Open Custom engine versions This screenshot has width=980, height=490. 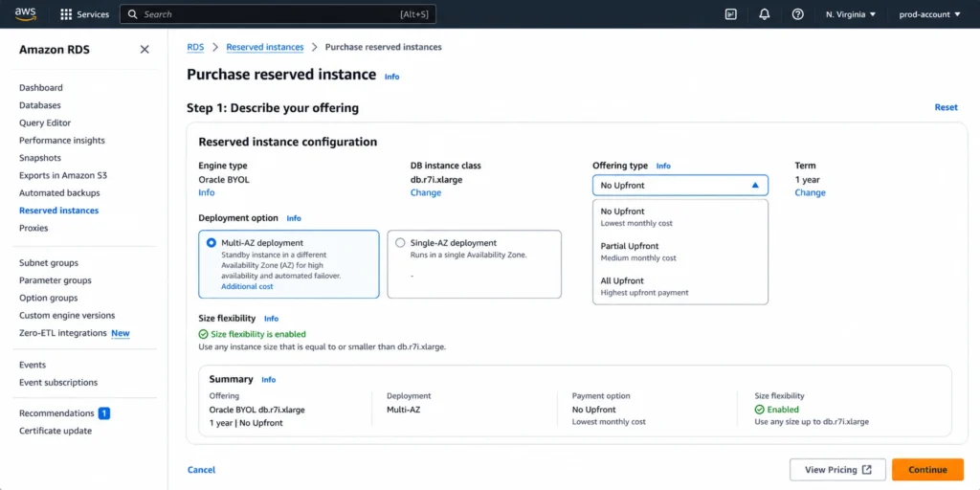67,316
